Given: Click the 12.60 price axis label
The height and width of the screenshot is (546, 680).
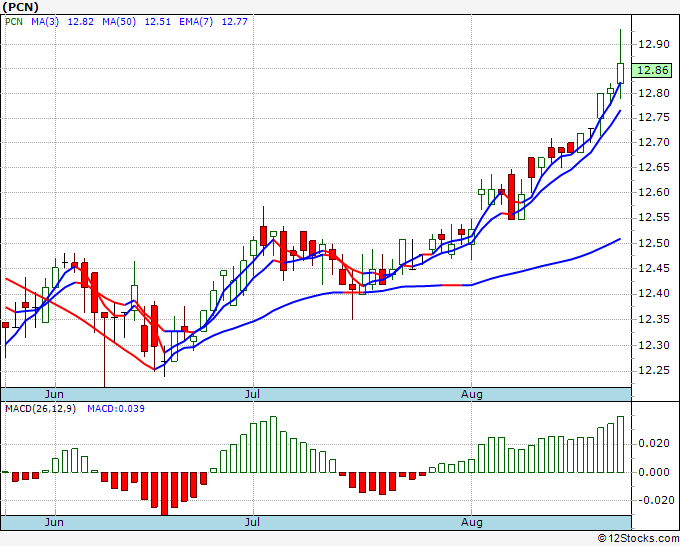Looking at the screenshot, I should click(x=654, y=192).
